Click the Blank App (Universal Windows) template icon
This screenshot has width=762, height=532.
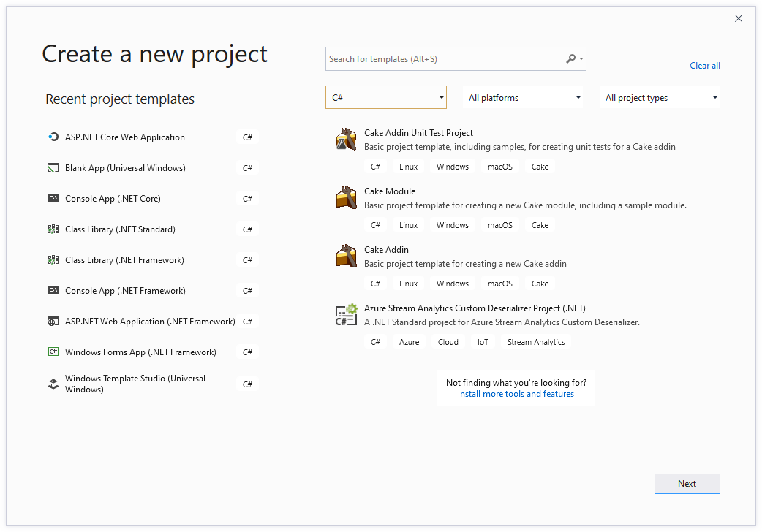click(53, 167)
